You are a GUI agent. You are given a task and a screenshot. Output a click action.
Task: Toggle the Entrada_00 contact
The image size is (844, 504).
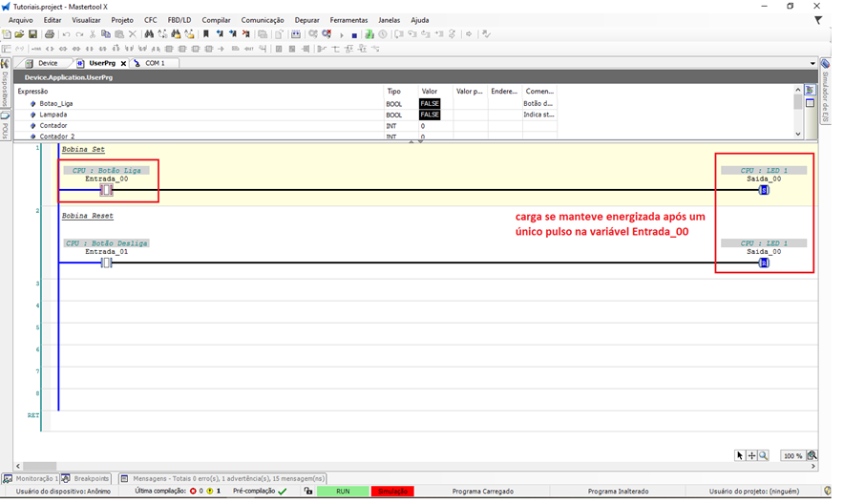(x=106, y=190)
